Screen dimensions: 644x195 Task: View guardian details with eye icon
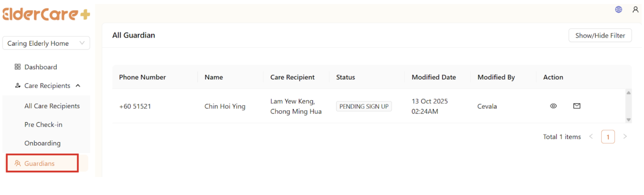coord(553,106)
